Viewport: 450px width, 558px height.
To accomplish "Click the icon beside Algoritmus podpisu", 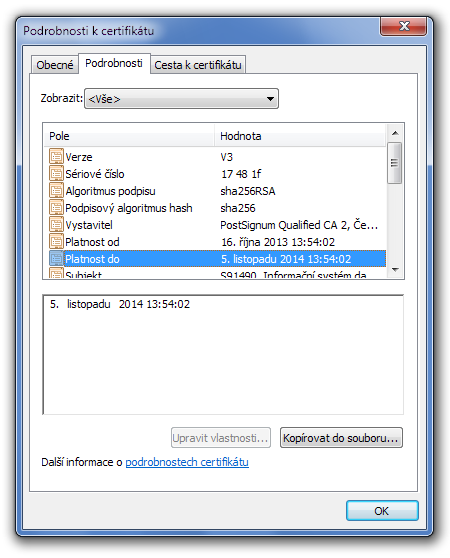I will (56, 191).
